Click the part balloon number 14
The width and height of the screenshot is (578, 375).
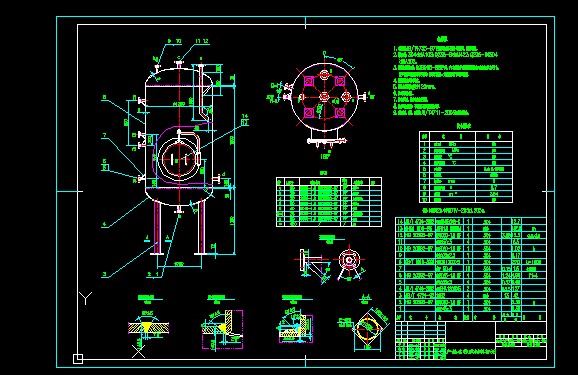(x=245, y=116)
